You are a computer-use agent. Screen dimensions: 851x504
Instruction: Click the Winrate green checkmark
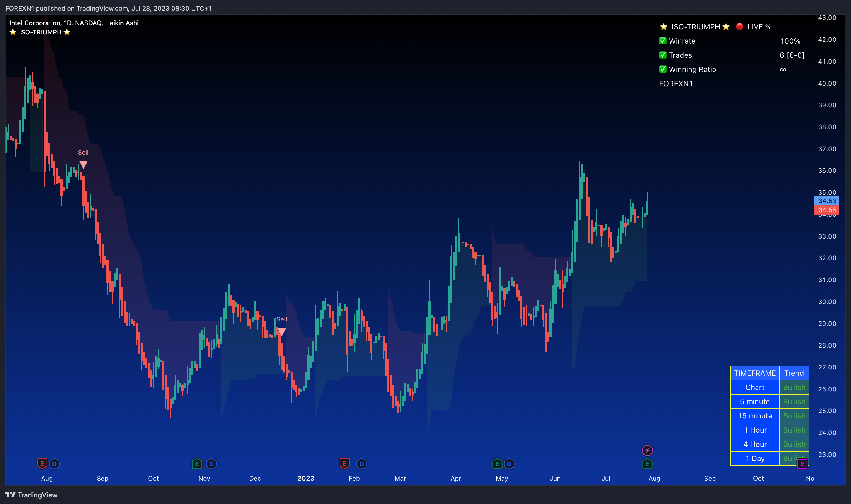663,41
